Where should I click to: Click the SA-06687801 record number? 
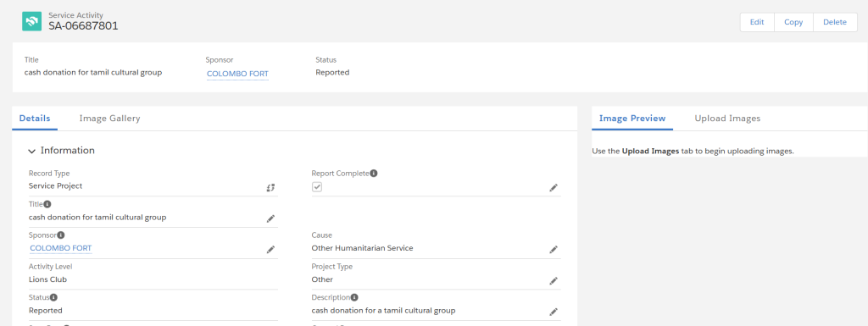click(83, 26)
